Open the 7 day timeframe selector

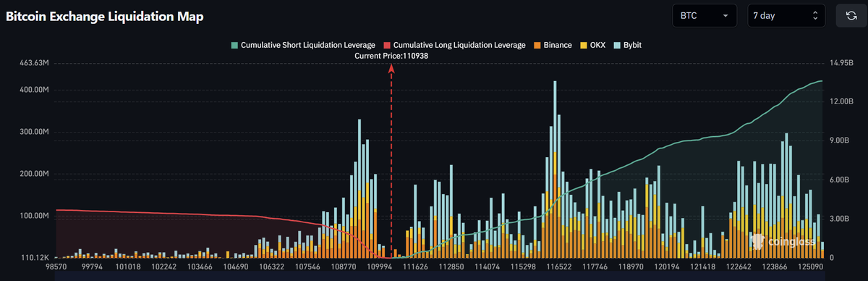786,15
